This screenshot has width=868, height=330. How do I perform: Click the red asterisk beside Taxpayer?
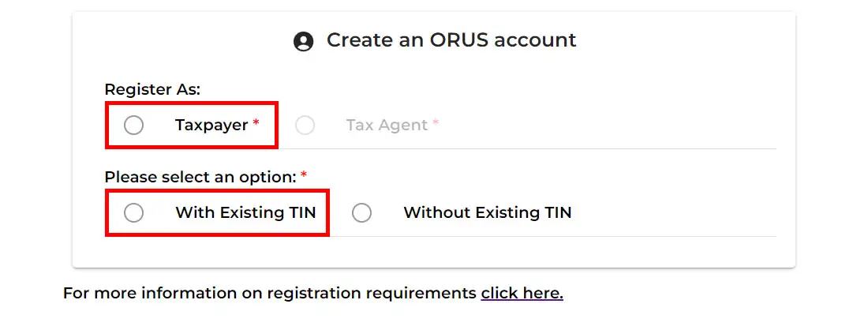pyautogui.click(x=256, y=123)
